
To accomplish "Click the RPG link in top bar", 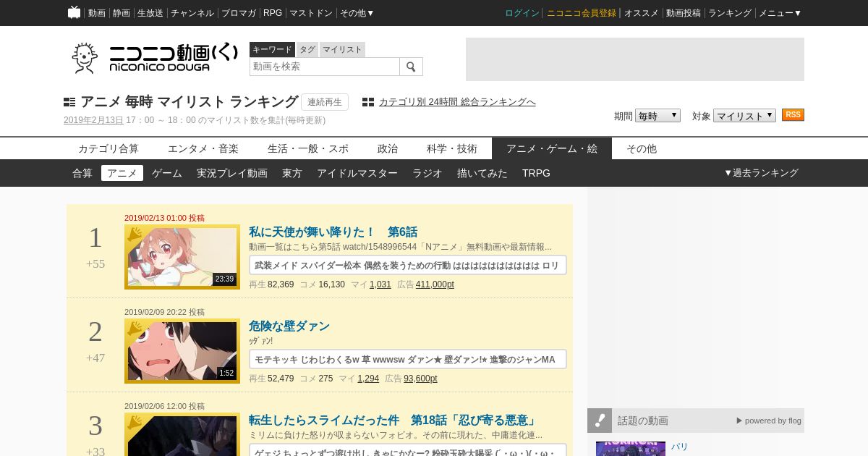I will tap(273, 13).
